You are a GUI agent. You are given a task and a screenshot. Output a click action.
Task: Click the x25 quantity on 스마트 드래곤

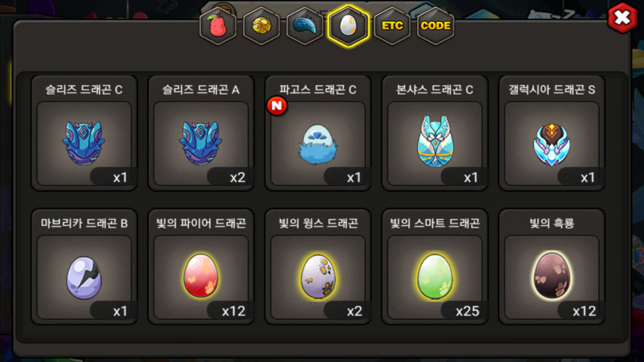pyautogui.click(x=467, y=311)
